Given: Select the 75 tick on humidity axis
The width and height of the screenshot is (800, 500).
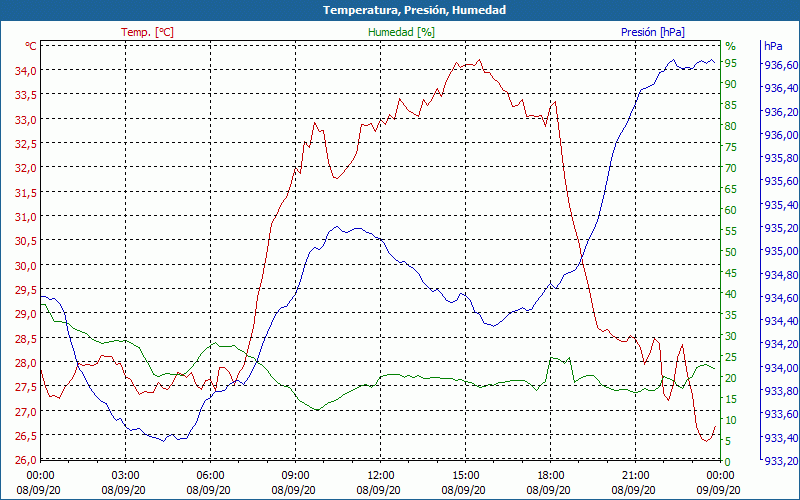Looking at the screenshot, I should pos(731,147).
